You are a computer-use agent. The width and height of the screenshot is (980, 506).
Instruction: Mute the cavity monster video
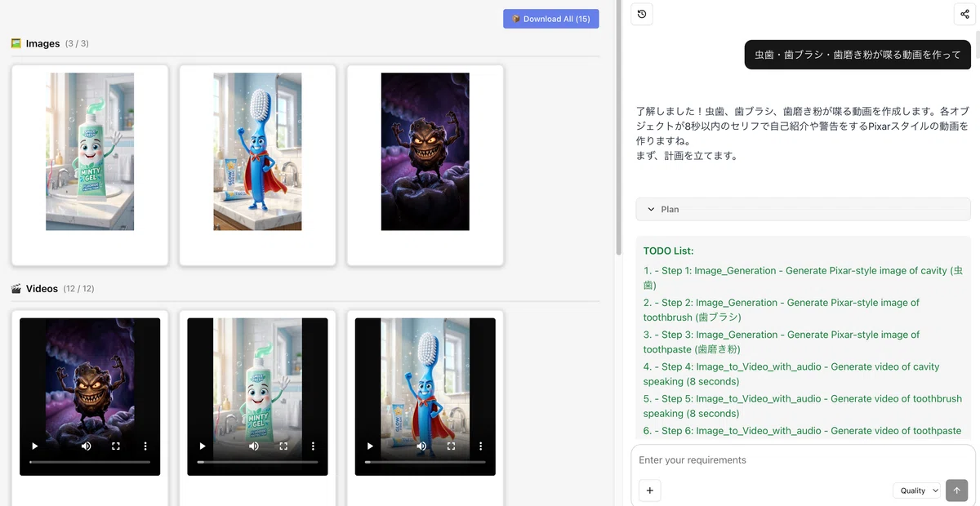(86, 446)
